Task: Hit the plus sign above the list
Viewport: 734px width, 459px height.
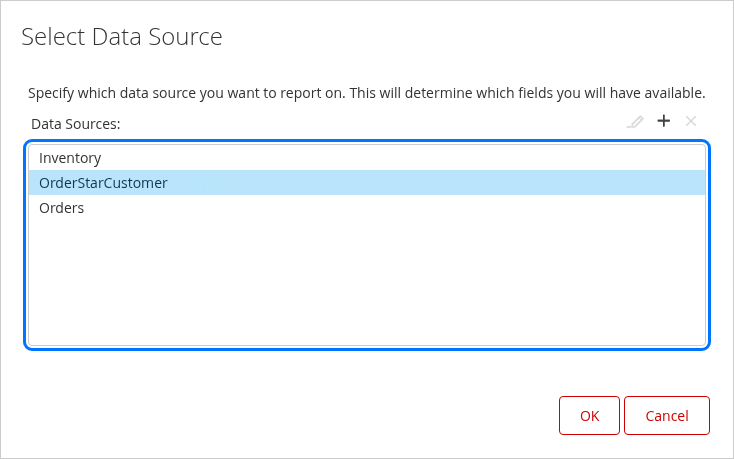Action: (x=663, y=121)
